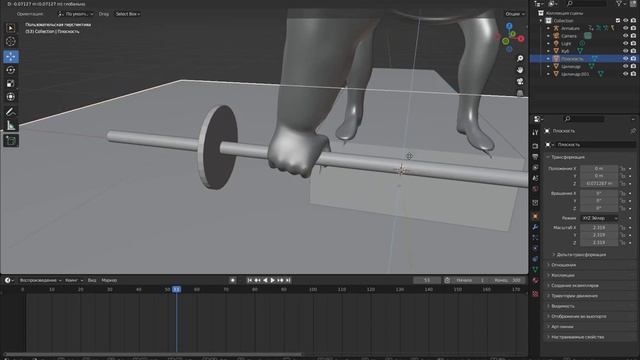Image resolution: width=640 pixels, height=360 pixels.
Task: Click the blue frame 53 playhead marker
Action: pyautogui.click(x=176, y=289)
